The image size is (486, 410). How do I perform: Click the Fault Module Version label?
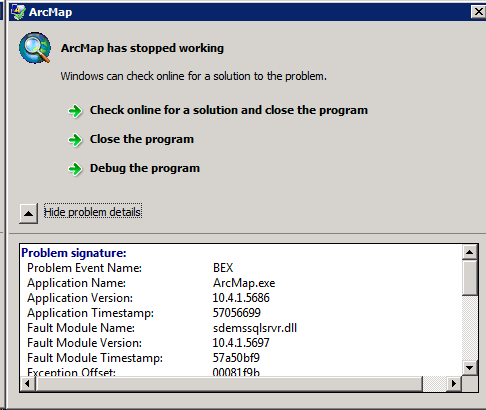click(x=84, y=343)
